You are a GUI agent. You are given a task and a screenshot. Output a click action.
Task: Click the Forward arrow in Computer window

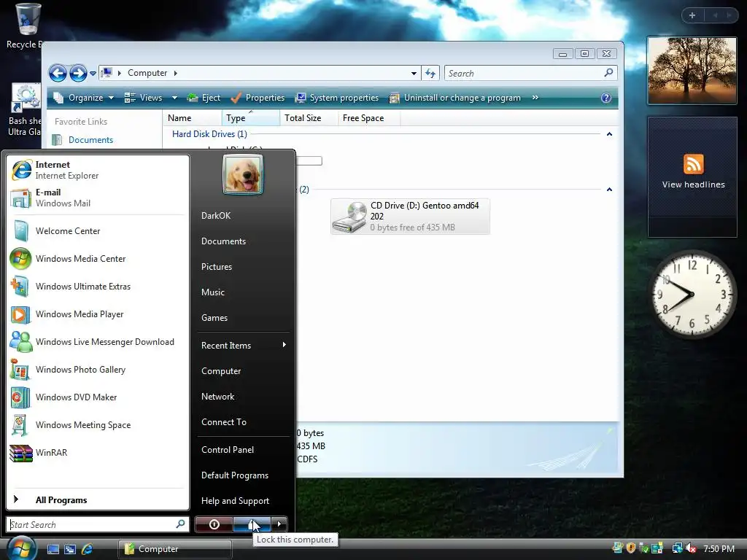78,74
